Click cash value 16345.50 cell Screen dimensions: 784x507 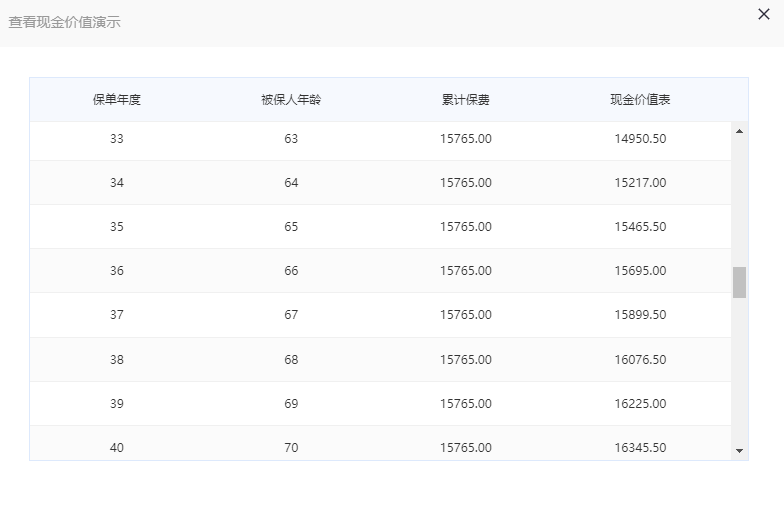[640, 448]
